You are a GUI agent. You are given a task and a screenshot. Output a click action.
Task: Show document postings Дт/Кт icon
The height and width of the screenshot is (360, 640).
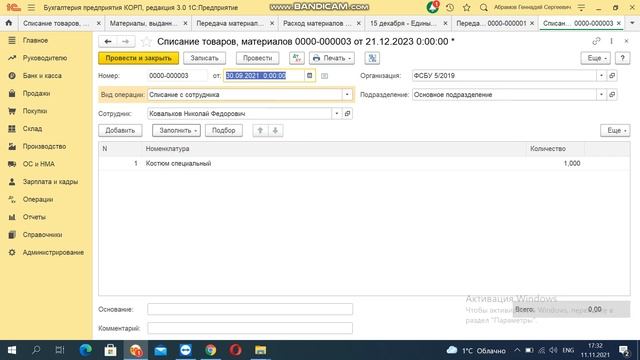pyautogui.click(x=297, y=58)
